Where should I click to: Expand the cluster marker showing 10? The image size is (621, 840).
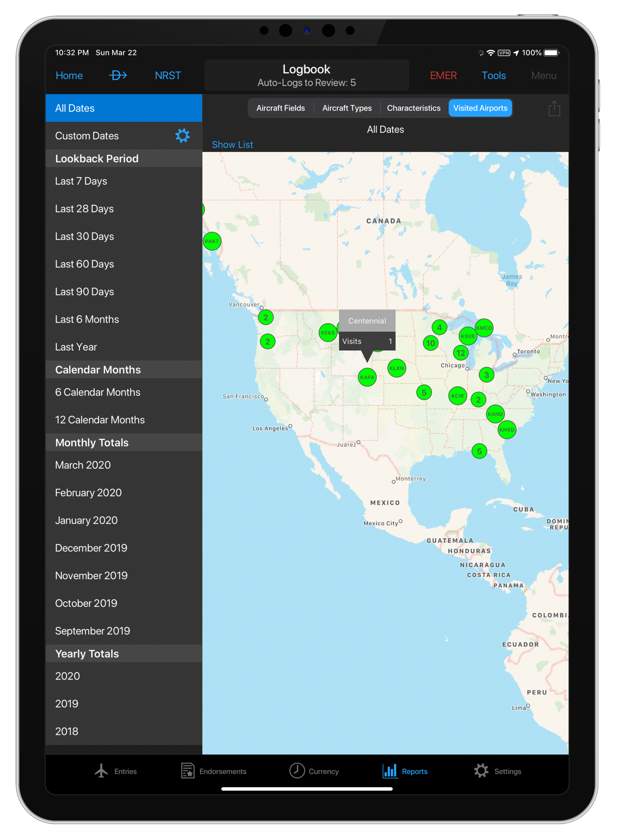tap(430, 343)
